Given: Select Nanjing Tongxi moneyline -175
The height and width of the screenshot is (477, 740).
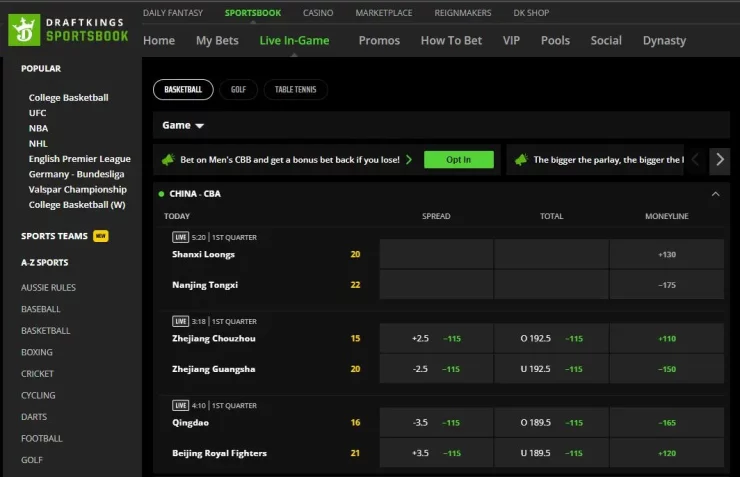Looking at the screenshot, I should click(666, 285).
